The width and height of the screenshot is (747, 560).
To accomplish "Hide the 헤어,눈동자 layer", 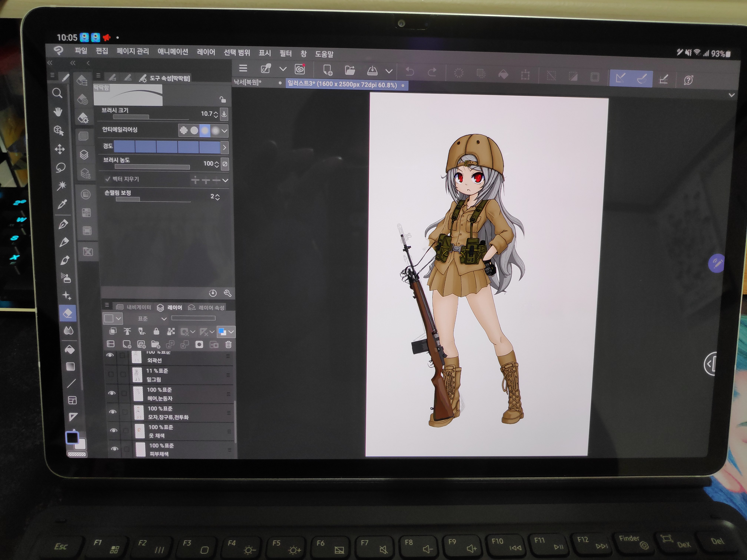I will (112, 393).
